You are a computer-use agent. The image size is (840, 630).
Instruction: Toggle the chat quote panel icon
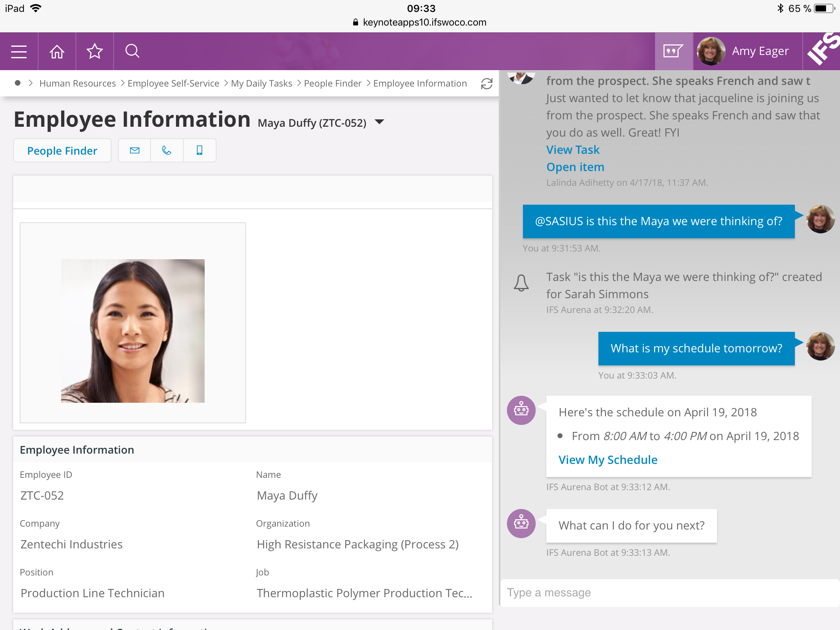tap(673, 51)
